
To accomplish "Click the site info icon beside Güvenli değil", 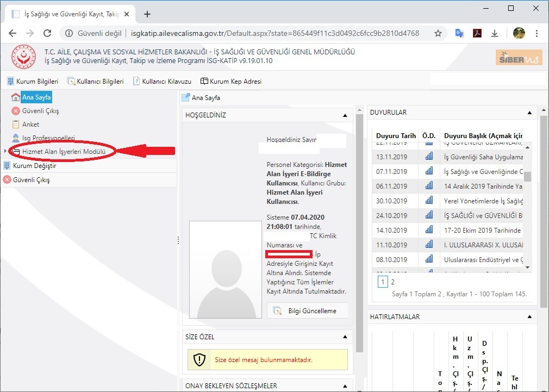I will tap(69, 33).
